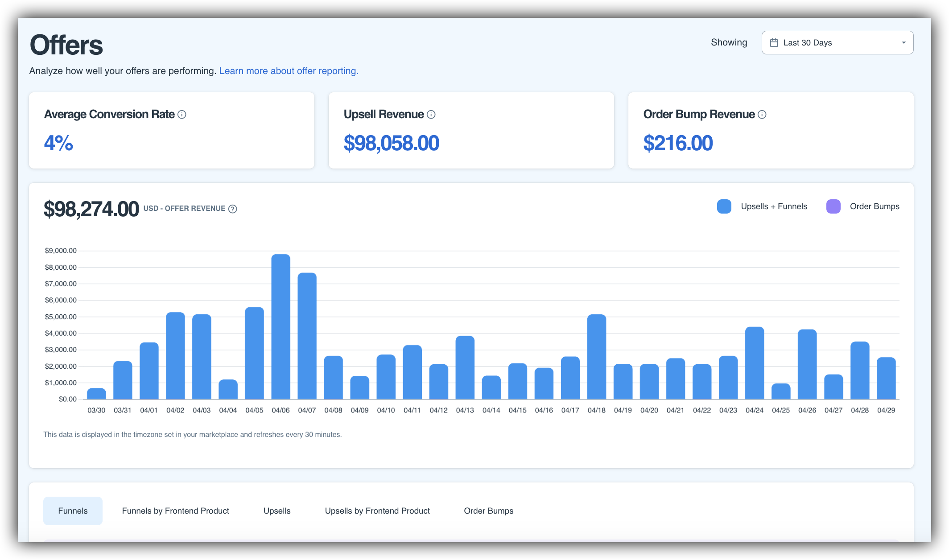
Task: Click calendar icon in date range selector
Action: (x=774, y=43)
